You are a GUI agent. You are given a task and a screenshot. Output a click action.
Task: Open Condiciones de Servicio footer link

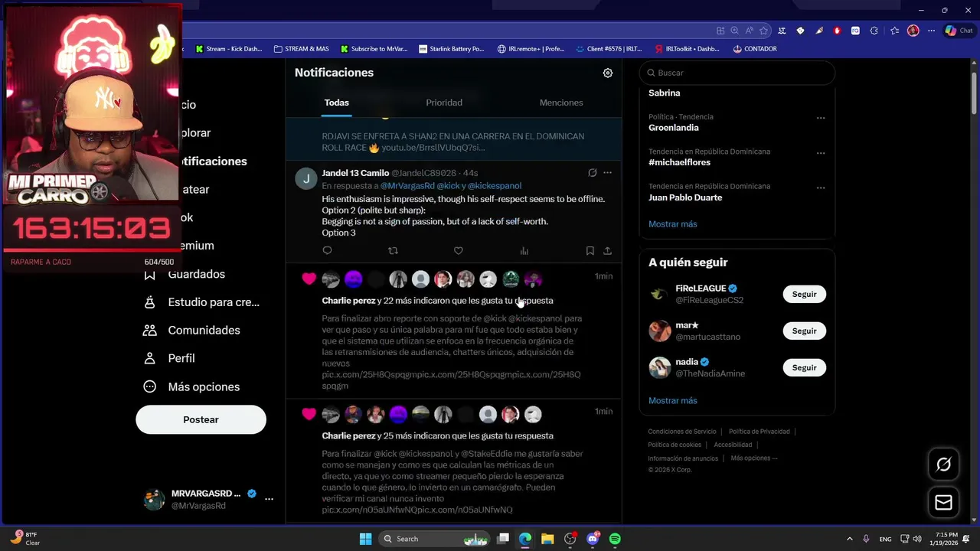(x=682, y=432)
